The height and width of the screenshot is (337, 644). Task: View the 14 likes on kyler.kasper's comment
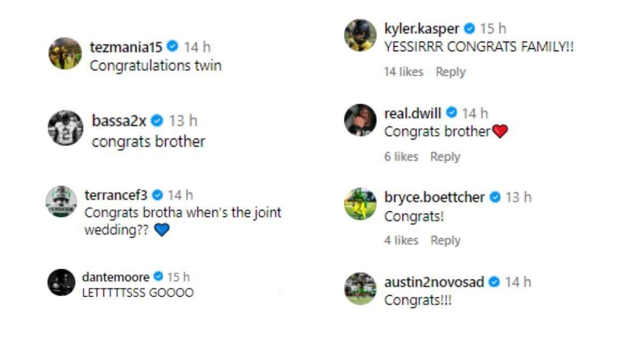(x=403, y=71)
